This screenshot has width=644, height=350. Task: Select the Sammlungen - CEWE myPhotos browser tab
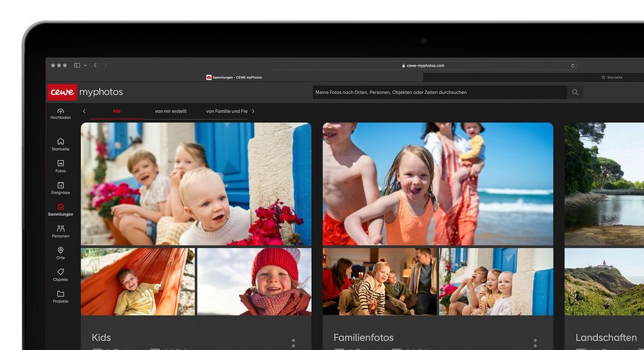click(234, 77)
